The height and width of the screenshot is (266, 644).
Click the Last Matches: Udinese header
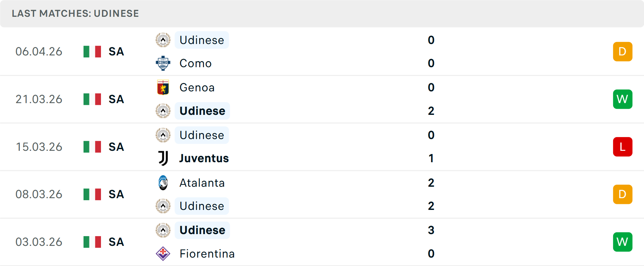[x=75, y=13]
